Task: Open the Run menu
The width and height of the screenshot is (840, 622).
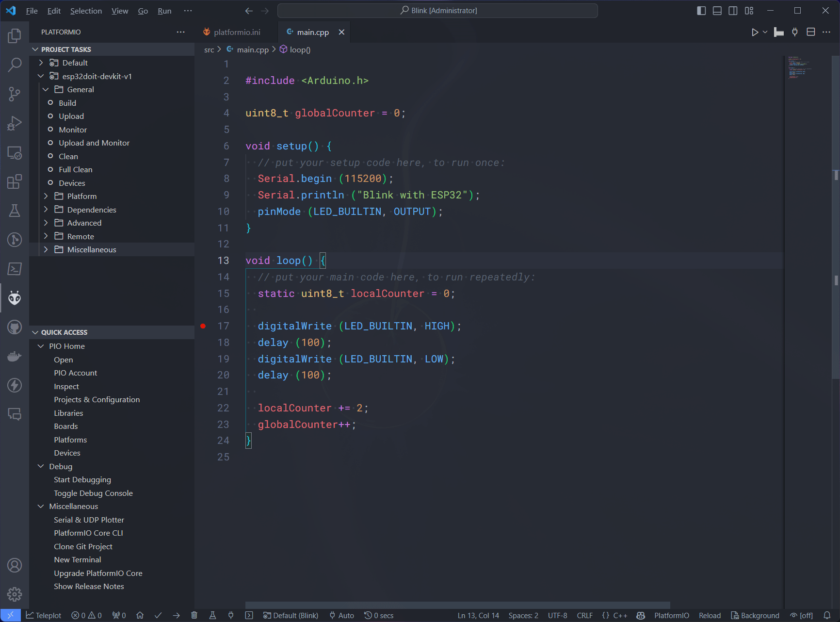Action: (x=164, y=11)
